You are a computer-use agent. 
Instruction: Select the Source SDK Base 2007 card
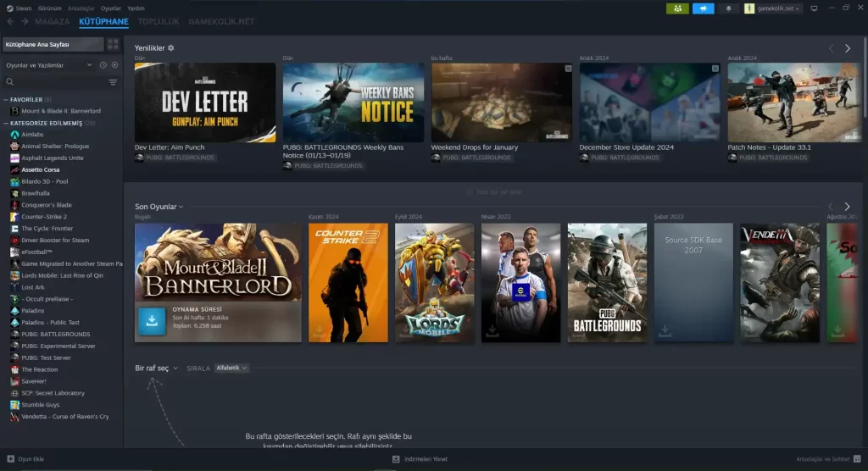click(693, 282)
